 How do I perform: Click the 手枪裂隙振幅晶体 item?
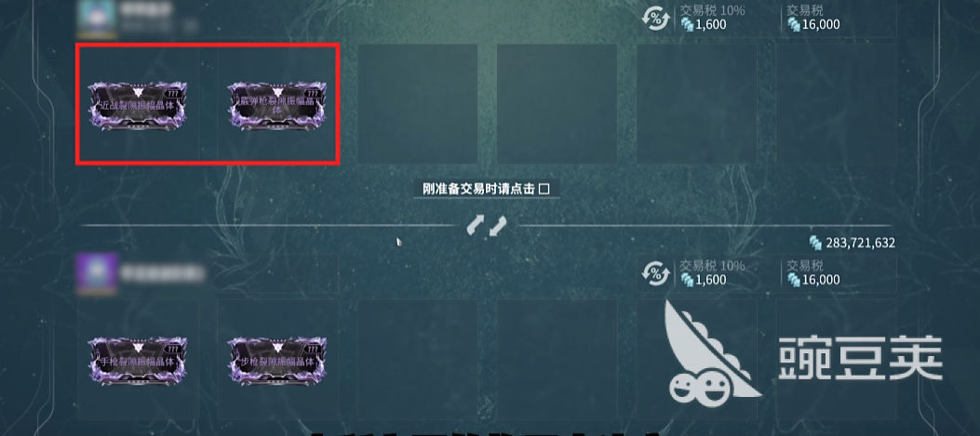(x=138, y=362)
